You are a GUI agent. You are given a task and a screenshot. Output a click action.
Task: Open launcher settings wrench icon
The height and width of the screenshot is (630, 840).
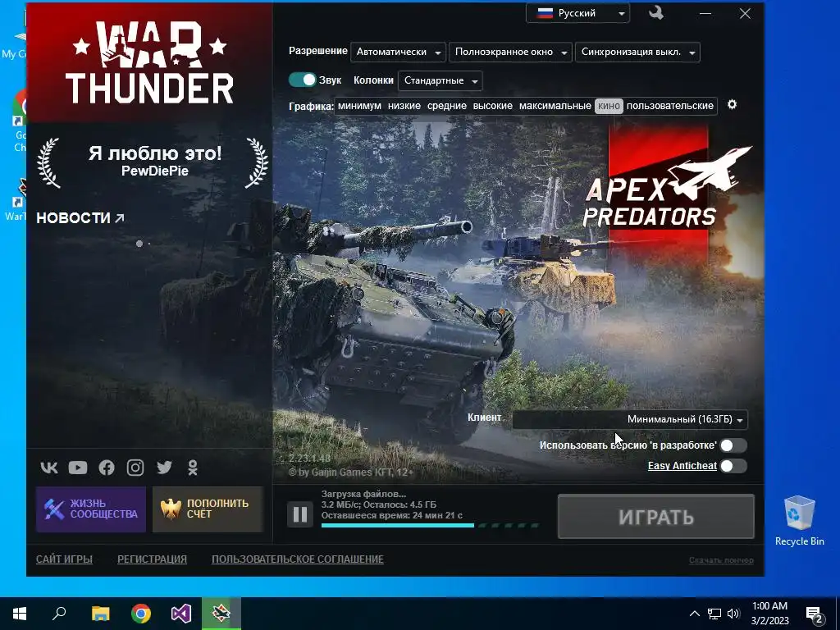[x=656, y=13]
